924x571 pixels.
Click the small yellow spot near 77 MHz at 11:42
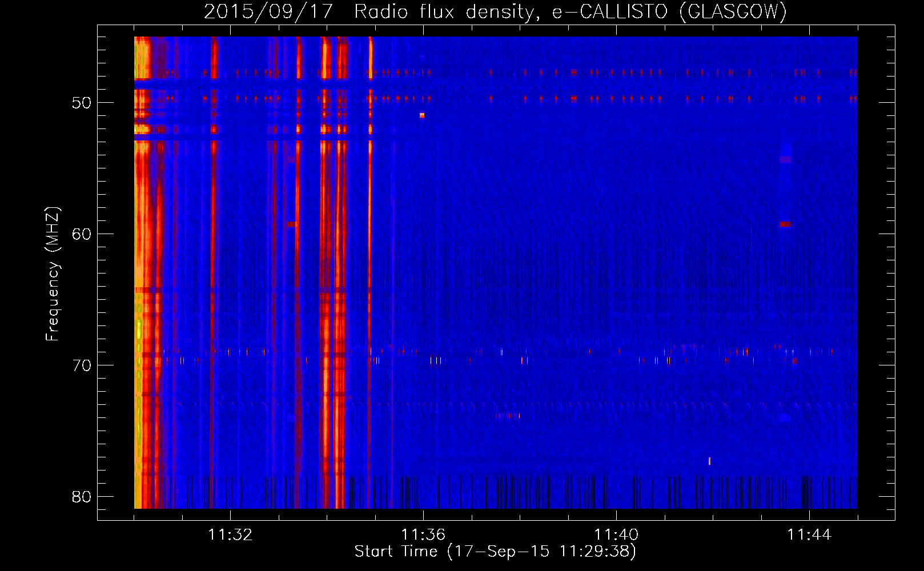[x=709, y=461]
